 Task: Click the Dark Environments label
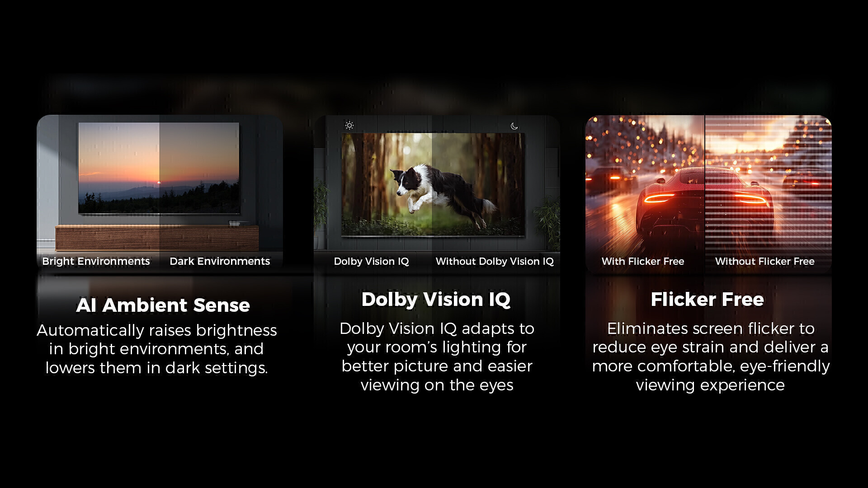(x=220, y=261)
